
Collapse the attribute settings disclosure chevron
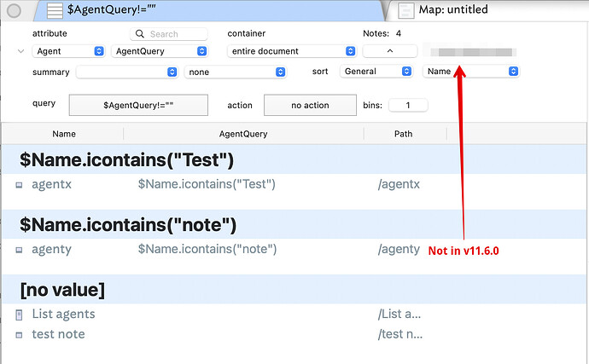pyautogui.click(x=21, y=51)
